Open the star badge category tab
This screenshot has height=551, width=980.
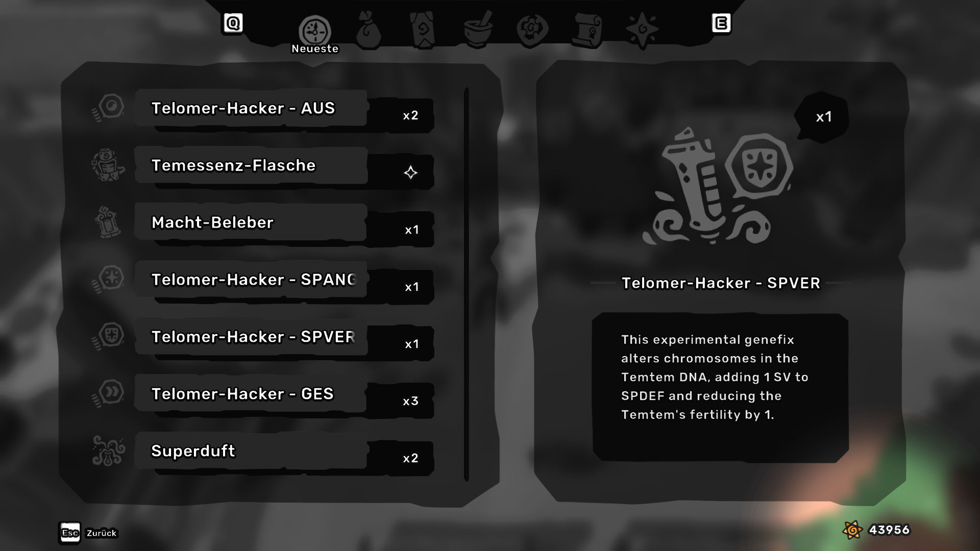[x=642, y=30]
